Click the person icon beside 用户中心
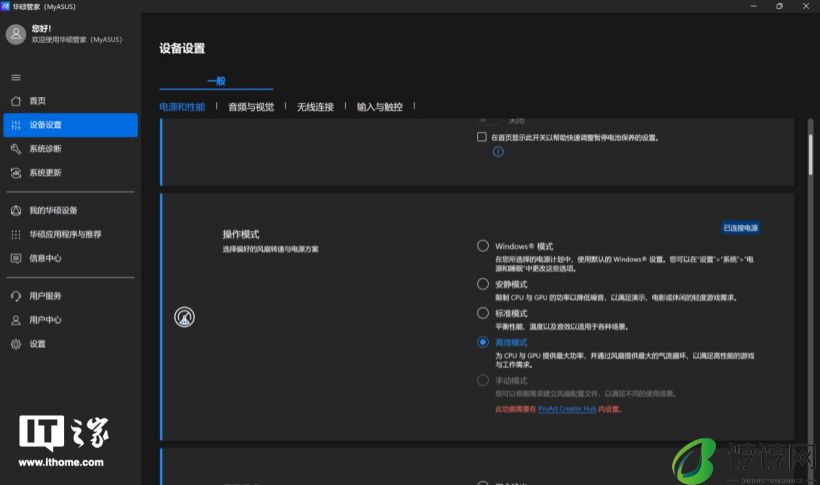Viewport: 820px width, 485px height. point(16,320)
